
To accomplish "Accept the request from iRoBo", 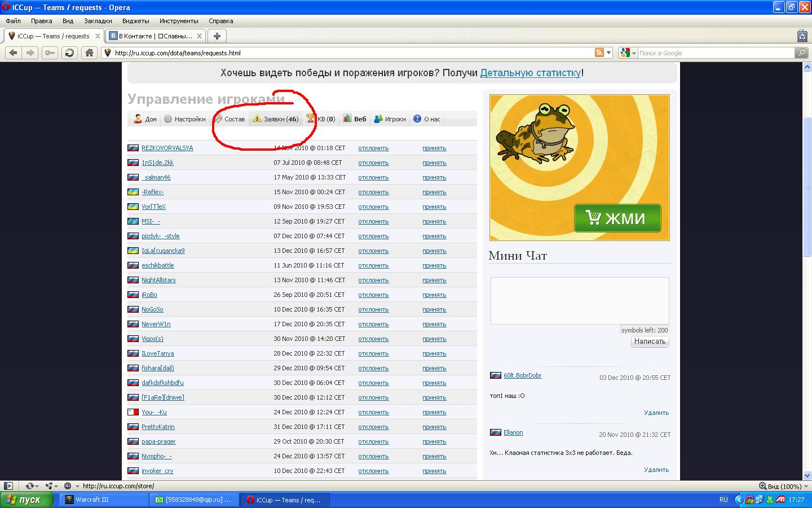I will (x=434, y=295).
